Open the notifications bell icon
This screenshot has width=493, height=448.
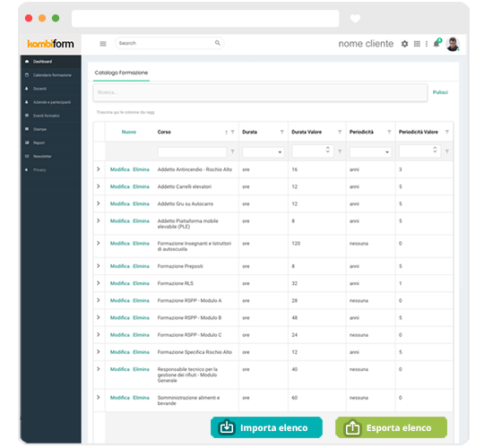point(437,43)
